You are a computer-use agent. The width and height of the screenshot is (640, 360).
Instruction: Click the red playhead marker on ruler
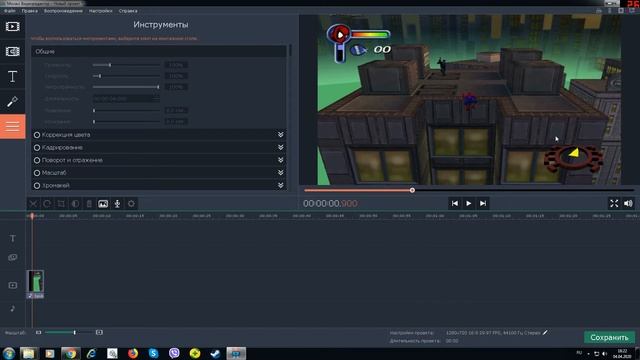[32, 216]
